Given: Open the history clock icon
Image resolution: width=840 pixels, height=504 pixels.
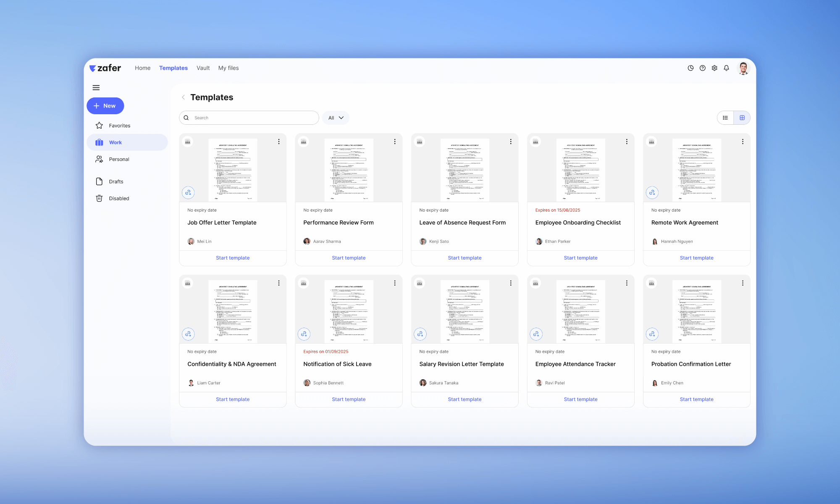Looking at the screenshot, I should [690, 68].
